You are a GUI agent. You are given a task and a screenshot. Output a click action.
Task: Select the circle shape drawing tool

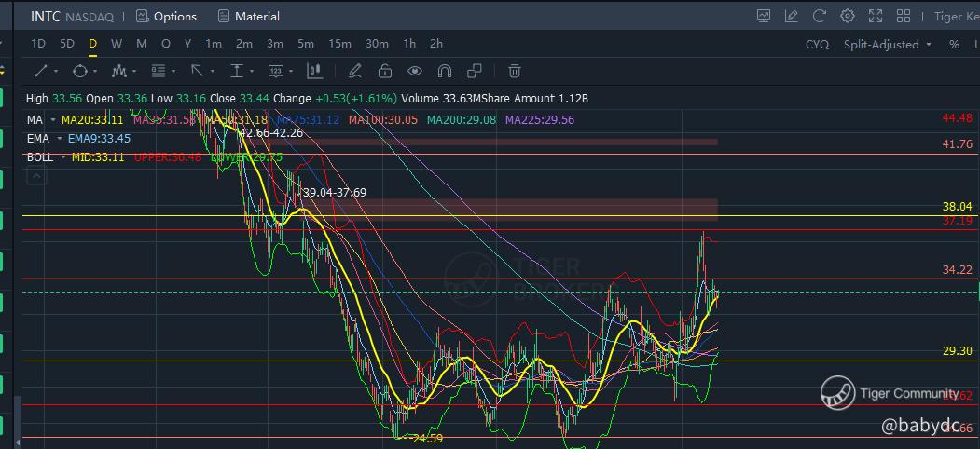tap(80, 71)
